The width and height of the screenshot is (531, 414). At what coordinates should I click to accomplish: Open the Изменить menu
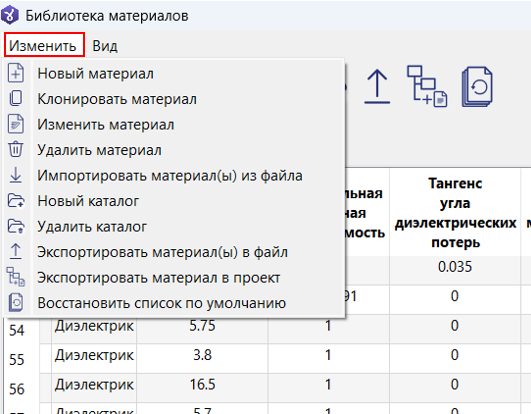43,46
